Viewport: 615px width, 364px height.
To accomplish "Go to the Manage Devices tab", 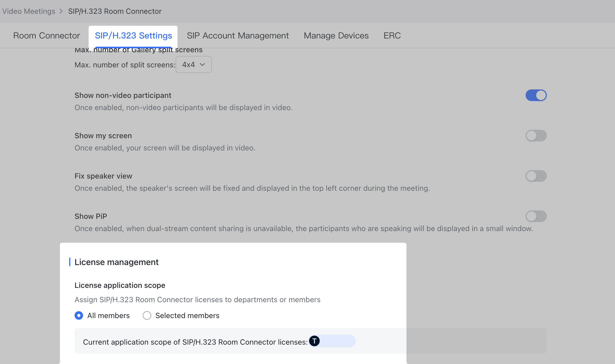I will pos(336,35).
